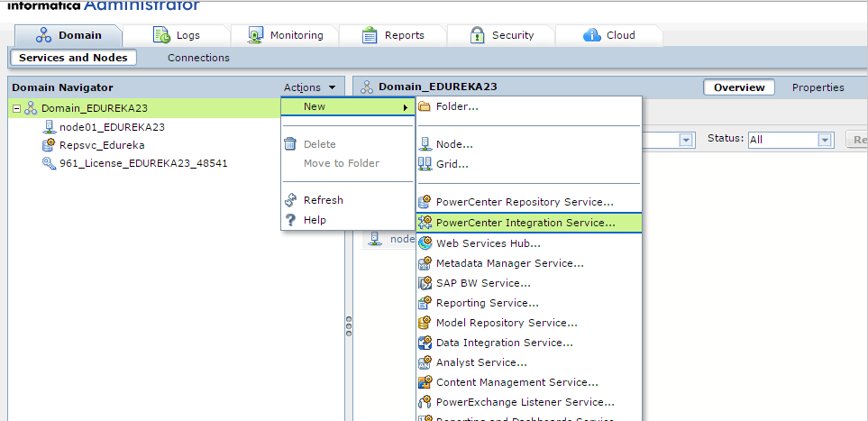
Task: Click the Logs tab document icon
Action: 161,35
